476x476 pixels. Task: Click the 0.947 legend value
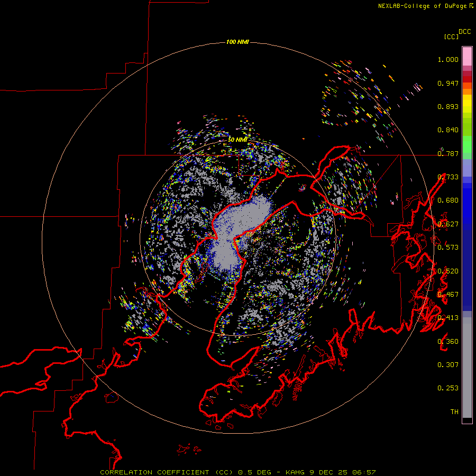448,83
